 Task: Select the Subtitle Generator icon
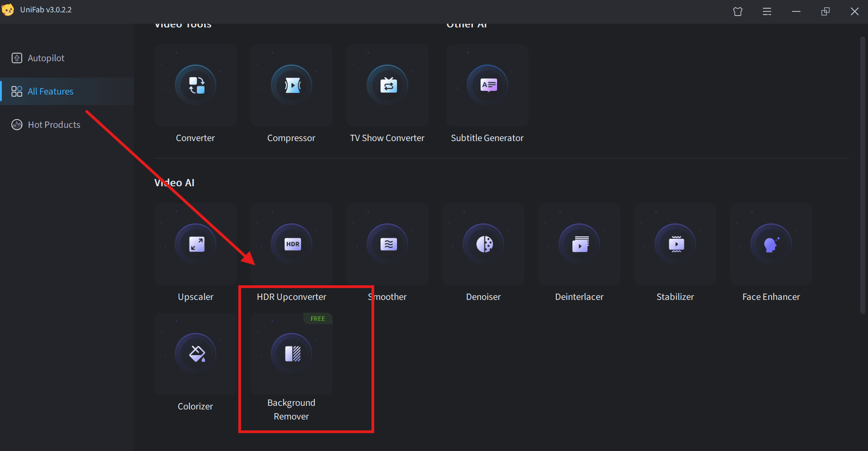pos(487,86)
